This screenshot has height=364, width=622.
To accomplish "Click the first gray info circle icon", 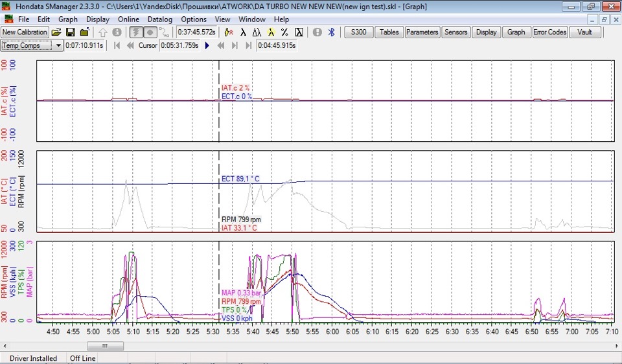I will 117,32.
